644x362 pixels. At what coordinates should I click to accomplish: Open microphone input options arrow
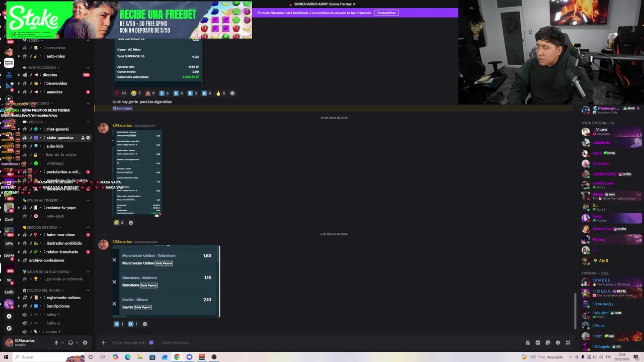pos(62,343)
